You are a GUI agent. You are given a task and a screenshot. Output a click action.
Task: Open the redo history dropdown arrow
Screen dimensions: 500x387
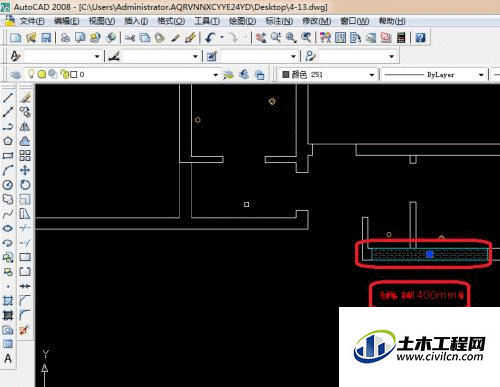[x=245, y=37]
